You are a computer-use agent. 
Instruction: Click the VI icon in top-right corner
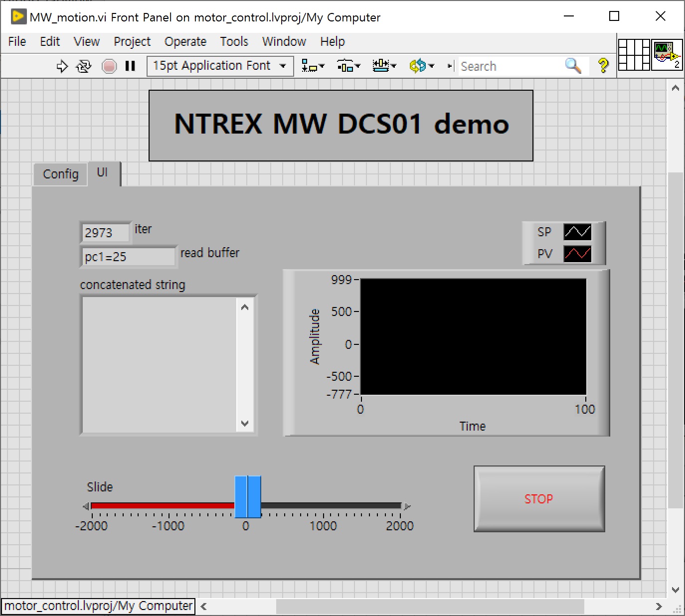pyautogui.click(x=667, y=55)
